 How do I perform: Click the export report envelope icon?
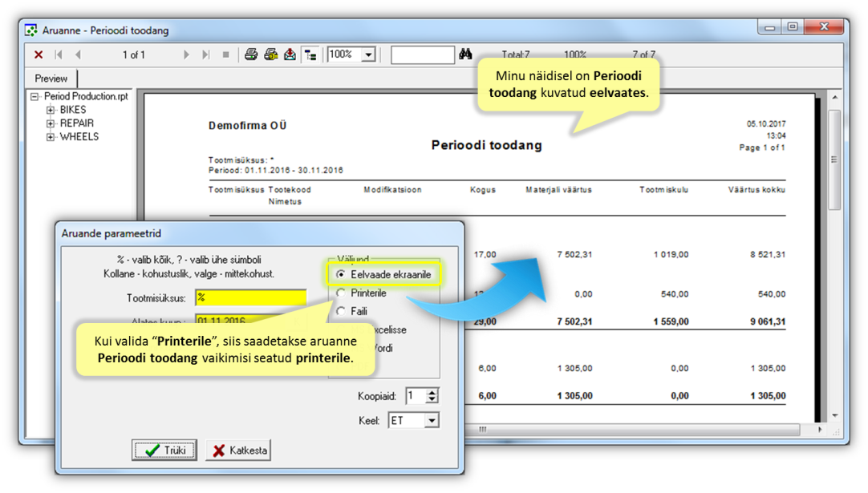(290, 55)
